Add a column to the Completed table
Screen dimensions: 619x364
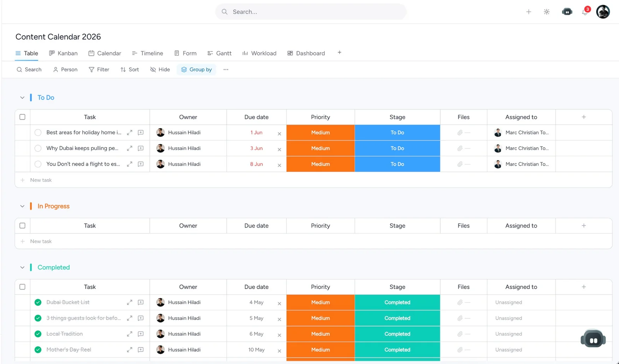584,287
